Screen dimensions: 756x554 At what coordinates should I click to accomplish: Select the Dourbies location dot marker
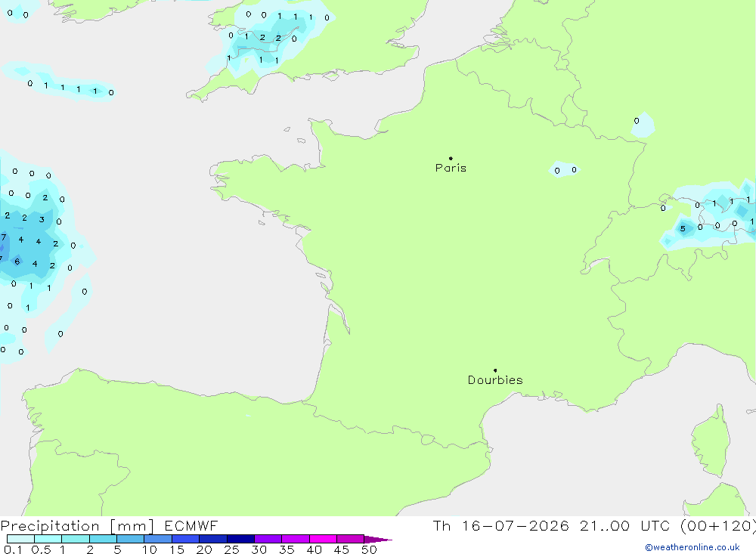click(495, 370)
